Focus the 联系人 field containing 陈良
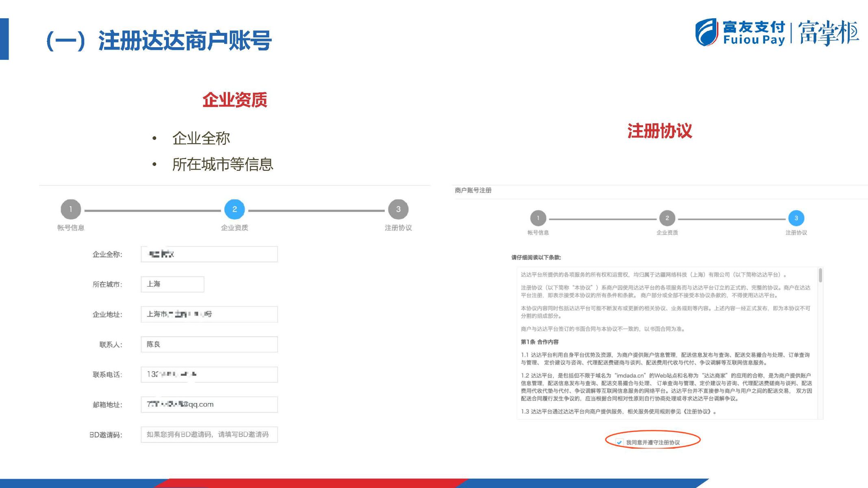The width and height of the screenshot is (868, 488). [x=209, y=344]
